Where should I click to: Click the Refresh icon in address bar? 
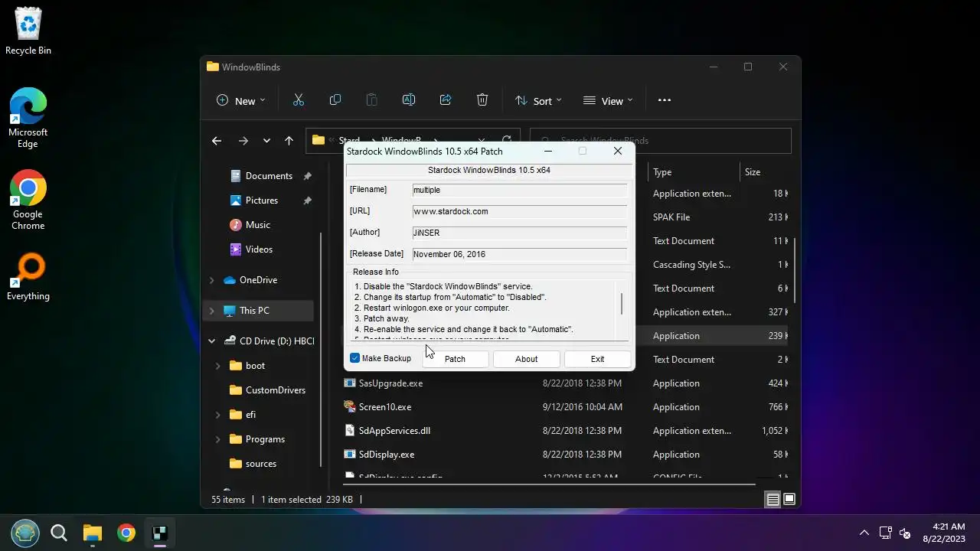point(507,141)
